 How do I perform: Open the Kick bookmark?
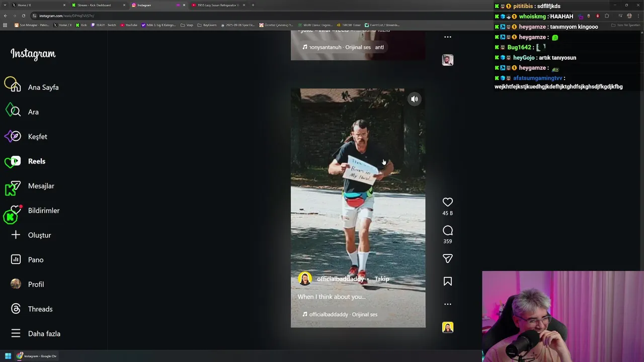click(82, 25)
